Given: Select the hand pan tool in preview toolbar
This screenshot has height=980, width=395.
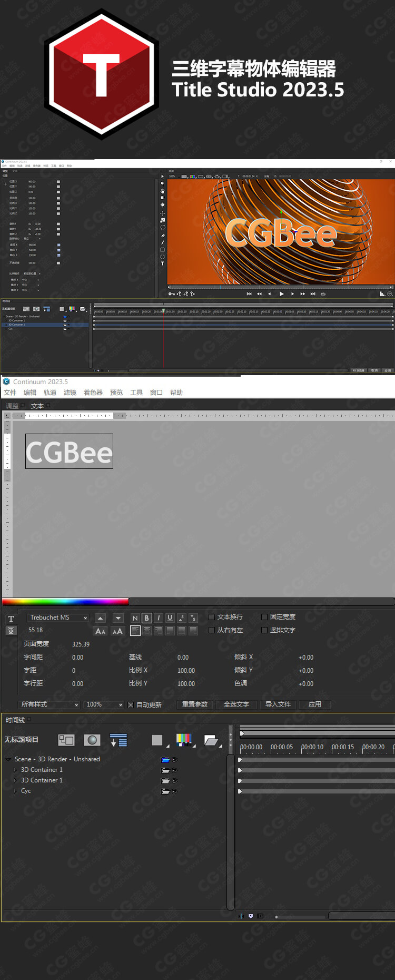Looking at the screenshot, I should 162,190.
